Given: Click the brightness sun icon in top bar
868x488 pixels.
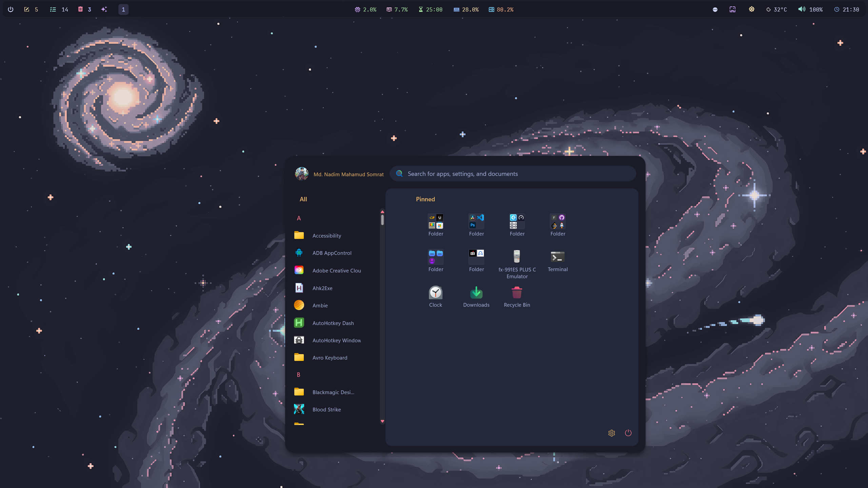Looking at the screenshot, I should [752, 9].
